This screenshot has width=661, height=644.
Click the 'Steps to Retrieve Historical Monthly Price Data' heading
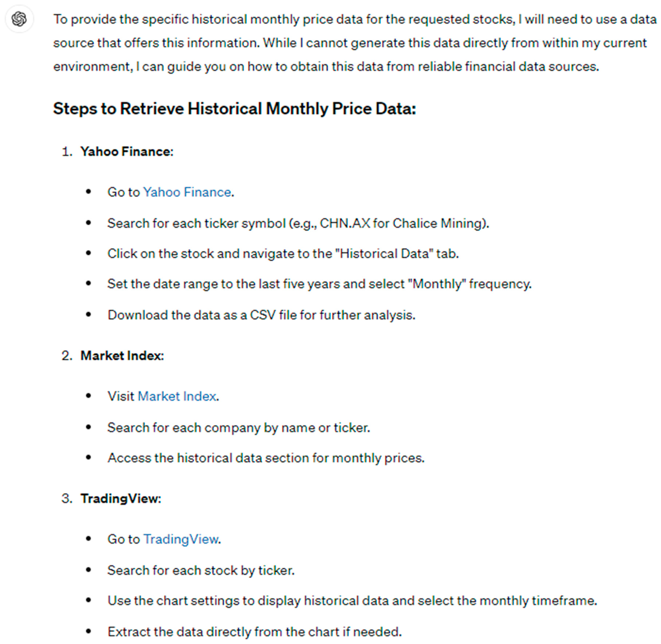234,109
